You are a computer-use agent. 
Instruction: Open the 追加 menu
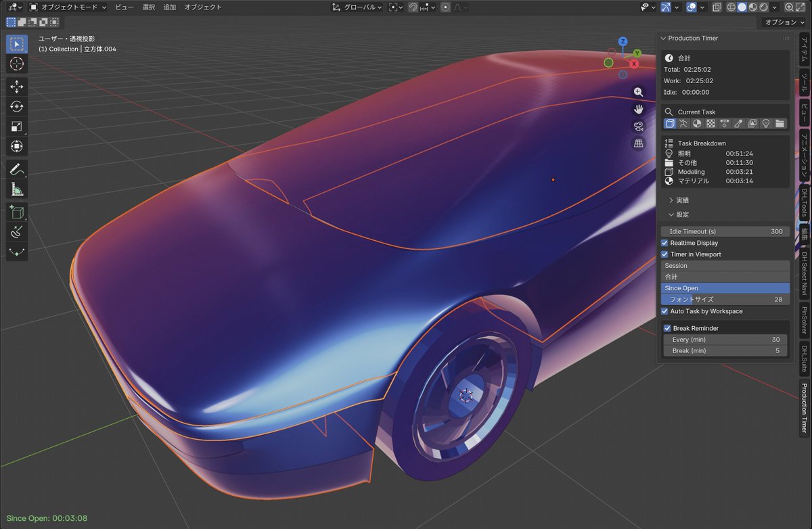(170, 7)
